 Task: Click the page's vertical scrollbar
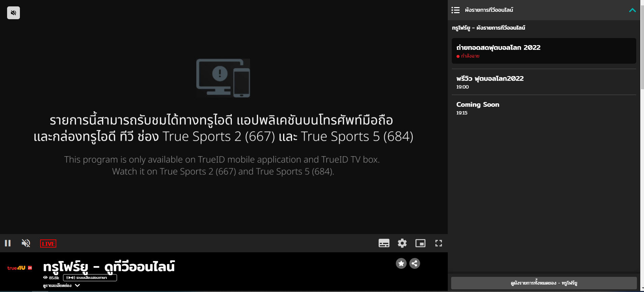(642, 47)
